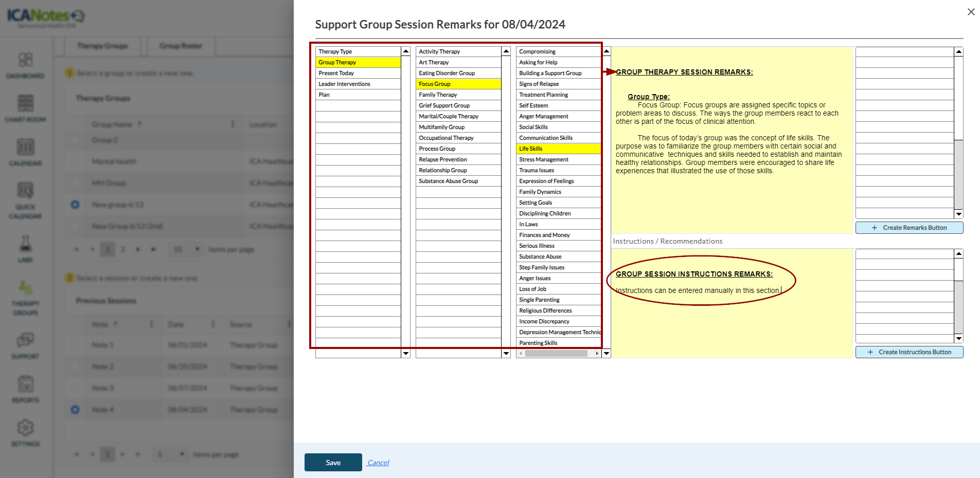
Task: Select the Note 4 session radio button
Action: click(x=75, y=410)
